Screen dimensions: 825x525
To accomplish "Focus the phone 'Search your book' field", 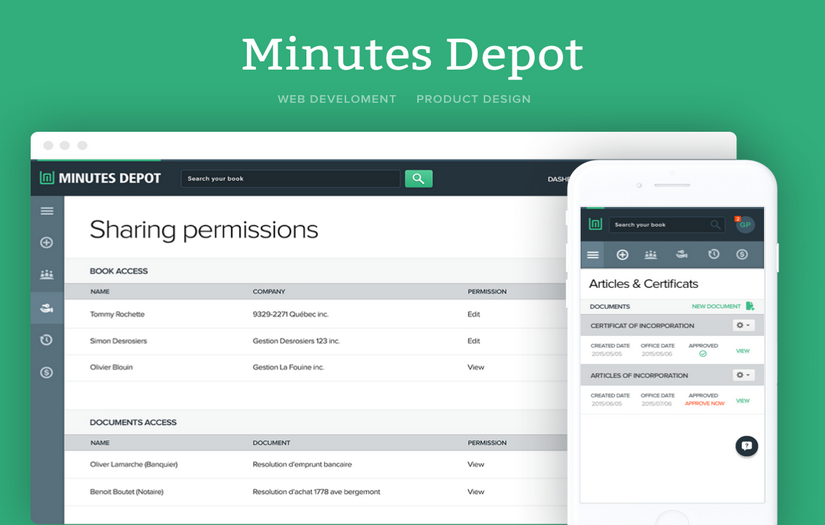I will 667,225.
